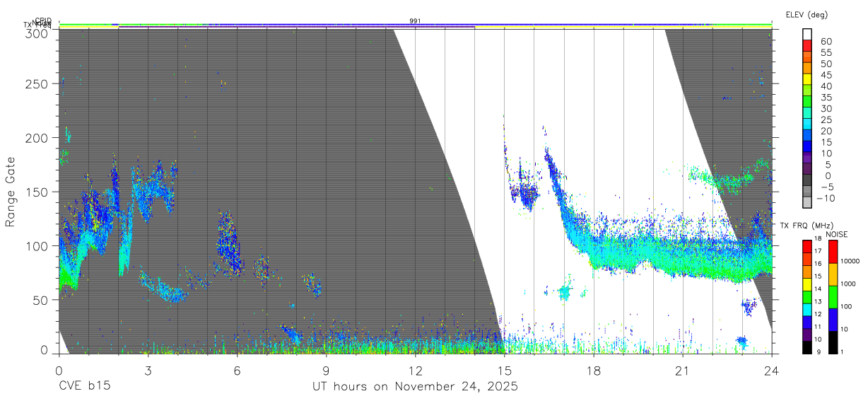
Task: Click the "35" value on the ELEV scale
Action: pos(826,97)
